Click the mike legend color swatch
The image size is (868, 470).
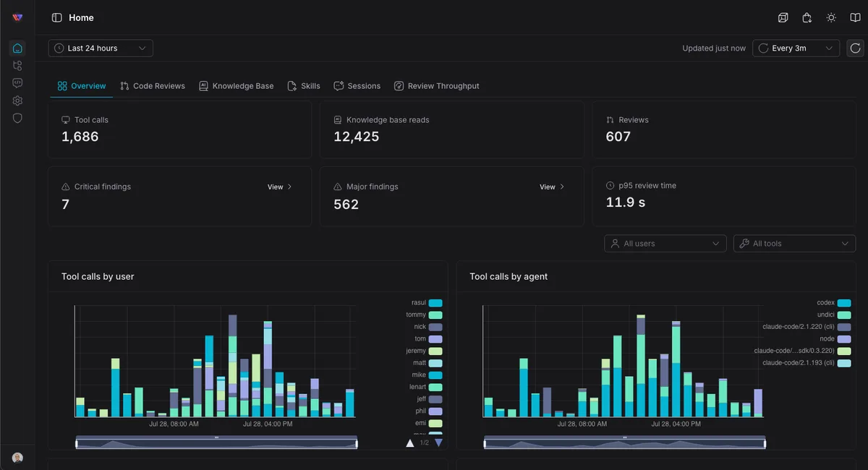435,375
